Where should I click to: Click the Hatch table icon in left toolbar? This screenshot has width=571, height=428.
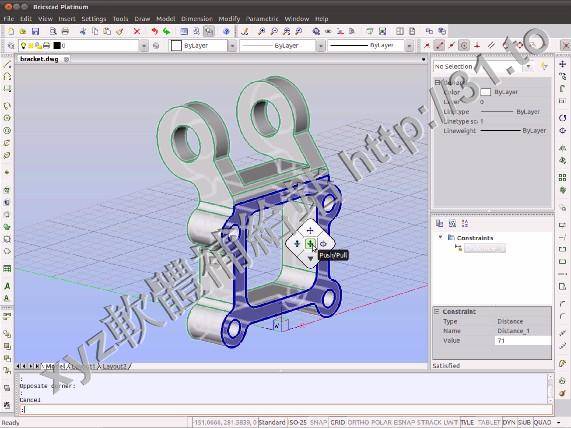[7, 269]
